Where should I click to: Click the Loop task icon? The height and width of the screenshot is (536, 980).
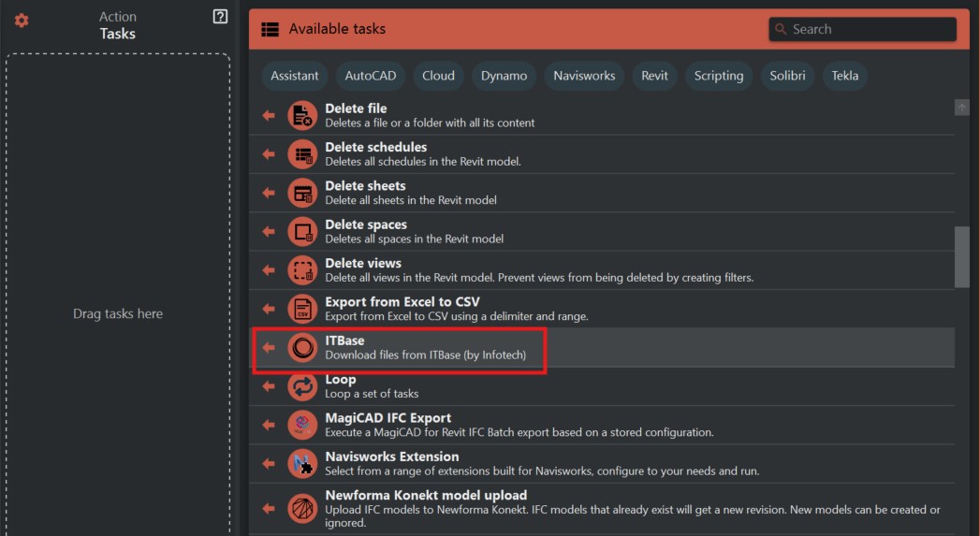(x=302, y=386)
